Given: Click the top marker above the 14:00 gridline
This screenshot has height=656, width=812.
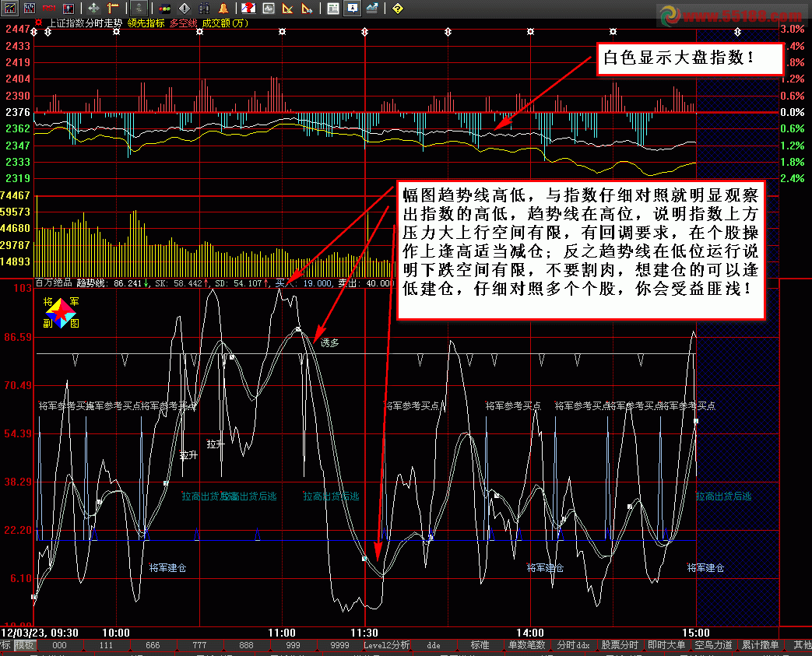Looking at the screenshot, I should [x=530, y=32].
